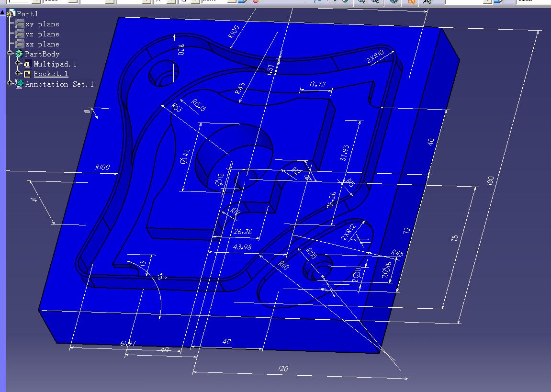Viewport: 551px width, 392px height.
Task: Select the R15.15 radius annotation
Action: [x=199, y=105]
